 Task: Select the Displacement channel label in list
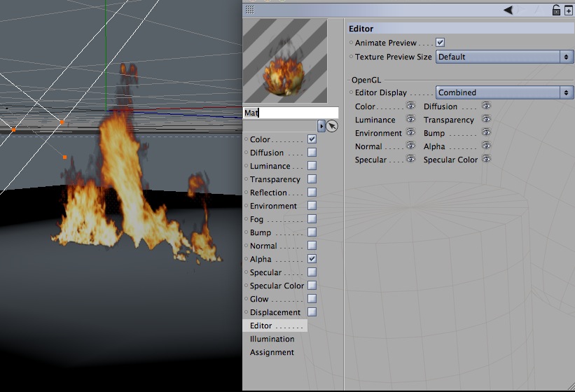(275, 312)
